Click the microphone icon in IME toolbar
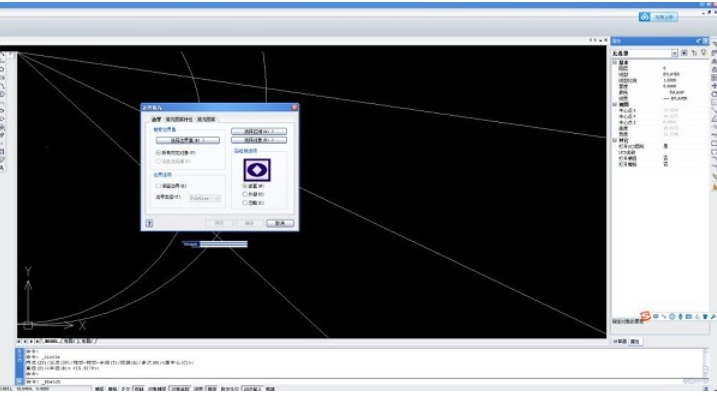717x396 pixels. 680,316
